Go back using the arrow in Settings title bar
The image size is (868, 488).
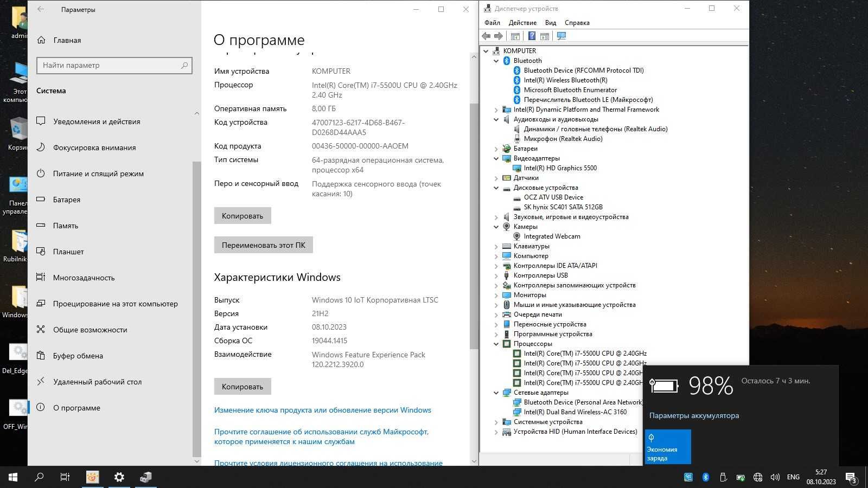41,9
